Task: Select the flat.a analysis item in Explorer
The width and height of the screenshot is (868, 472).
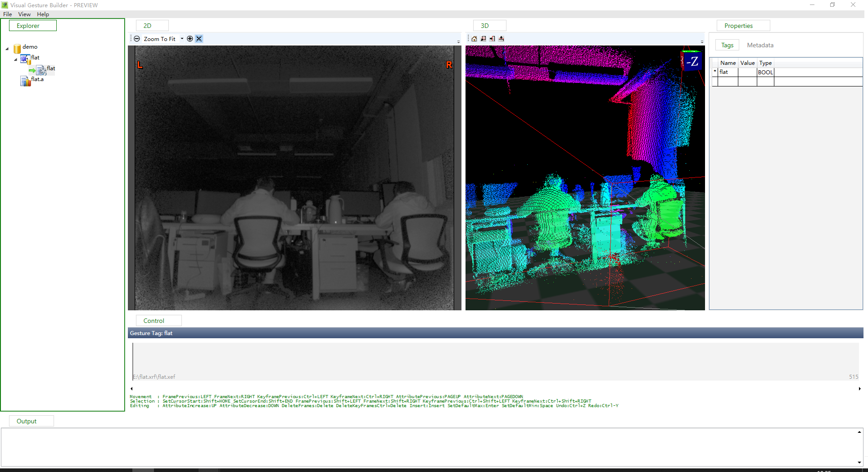Action: coord(37,79)
